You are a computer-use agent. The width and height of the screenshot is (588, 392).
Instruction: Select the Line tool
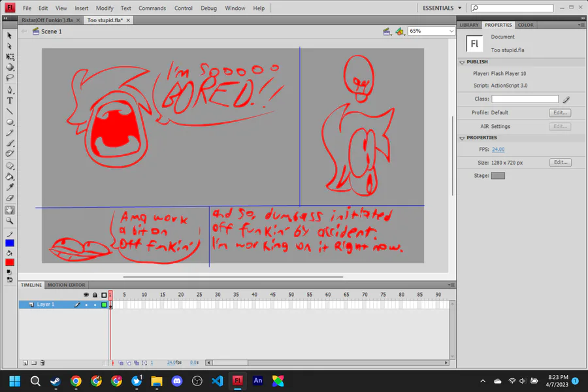[10, 112]
